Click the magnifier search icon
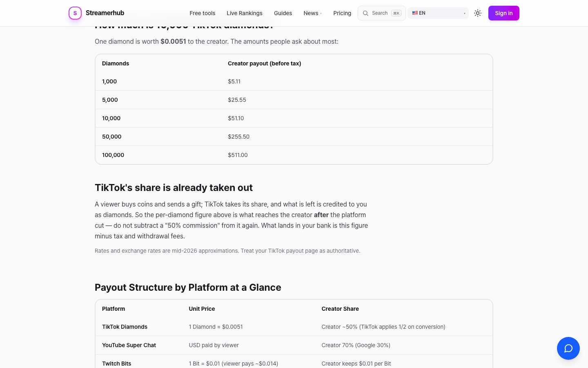Viewport: 588px width, 368px height. point(365,13)
